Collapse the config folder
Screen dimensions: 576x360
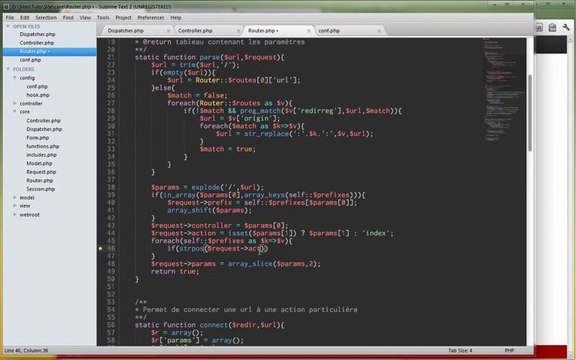(15, 78)
